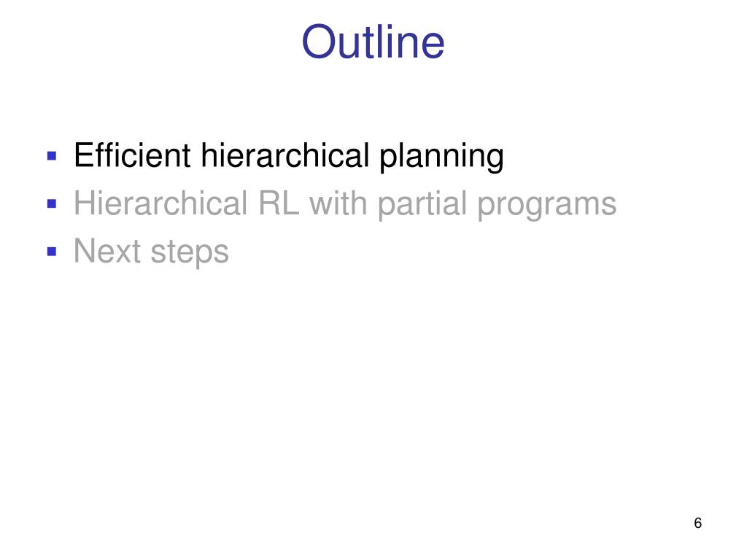
Task: Click the "RL" abbreviation in second bullet
Action: [x=279, y=203]
